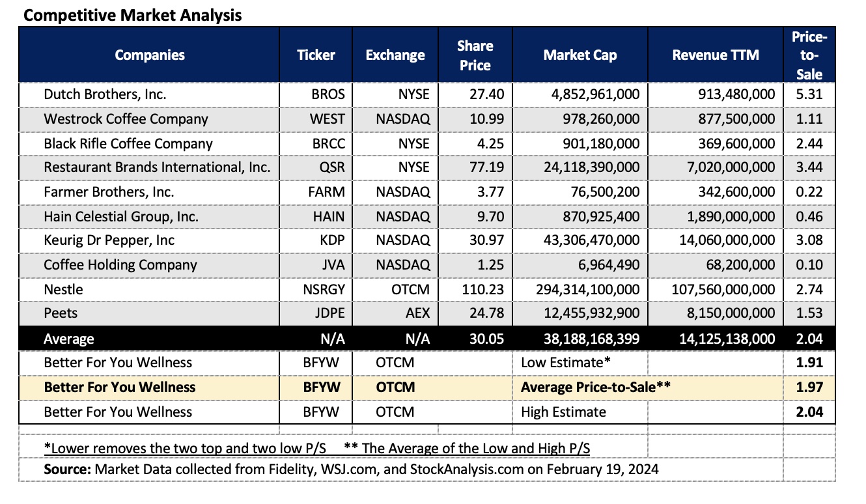The height and width of the screenshot is (504, 866).
Task: Select the Competitive Market Analysis title
Action: pos(133,16)
